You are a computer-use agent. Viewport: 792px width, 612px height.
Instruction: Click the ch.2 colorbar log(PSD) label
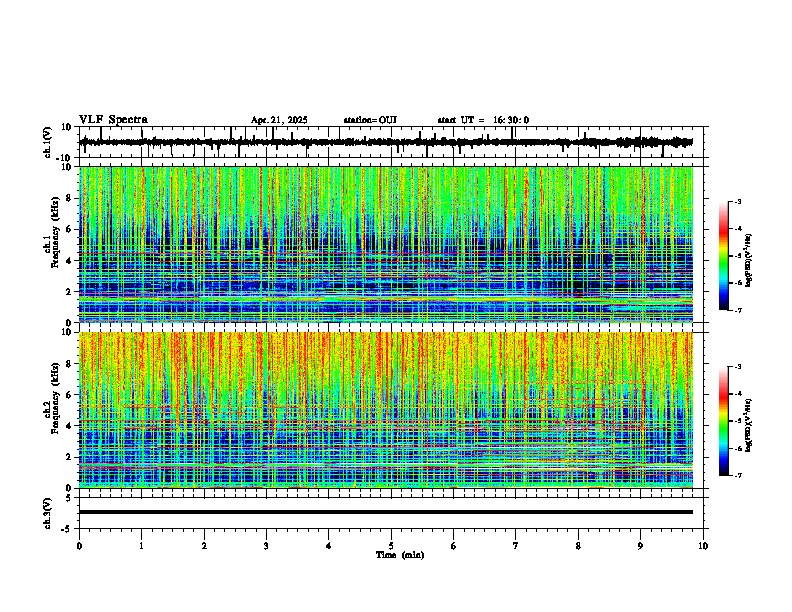pos(749,425)
